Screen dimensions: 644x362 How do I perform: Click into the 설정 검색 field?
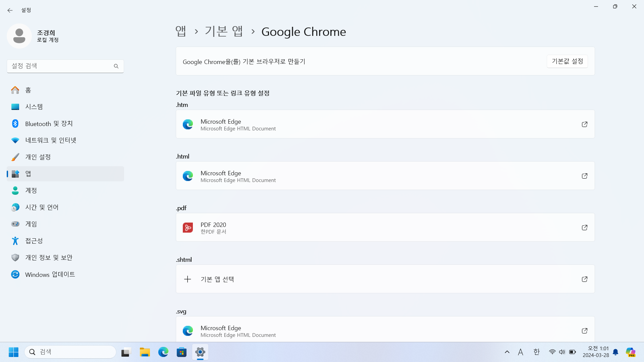coord(65,66)
